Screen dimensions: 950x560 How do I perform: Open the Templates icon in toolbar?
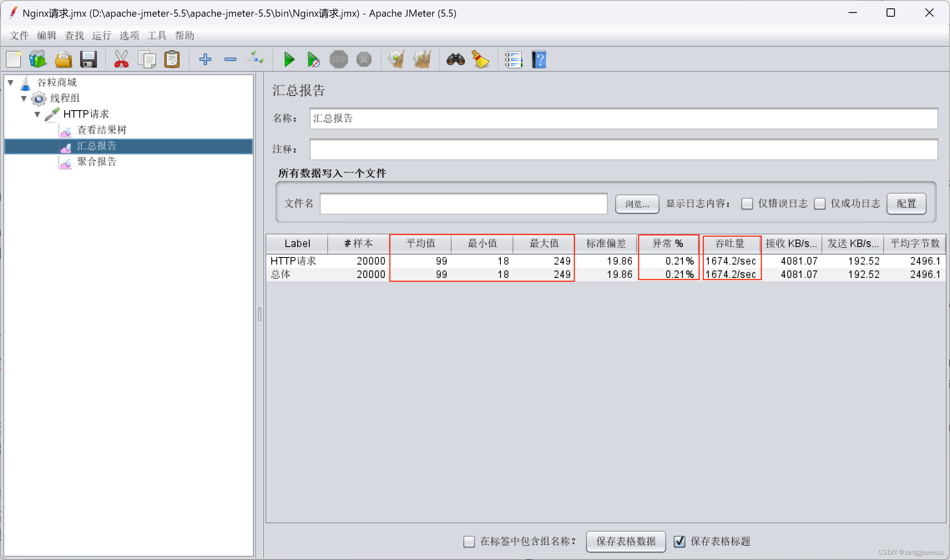pos(38,59)
